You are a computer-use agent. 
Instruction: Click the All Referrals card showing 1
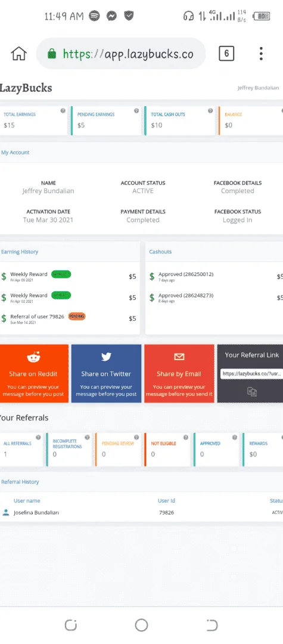(x=21, y=450)
